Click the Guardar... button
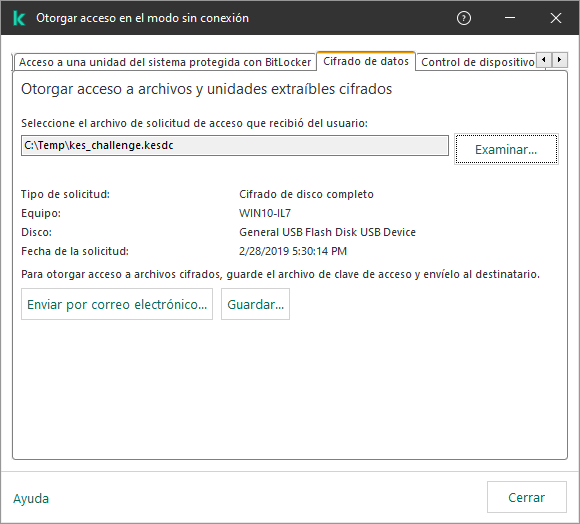580x524 pixels. coord(255,304)
